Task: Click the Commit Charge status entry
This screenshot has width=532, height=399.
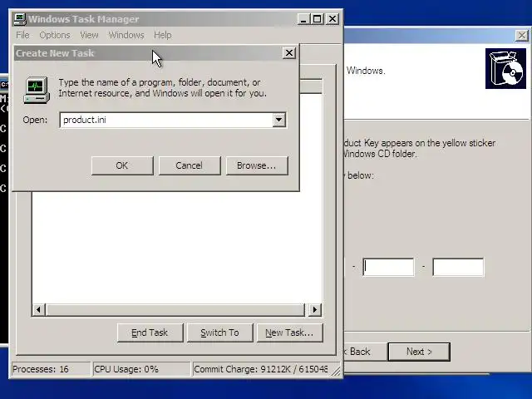Action: (x=261, y=369)
